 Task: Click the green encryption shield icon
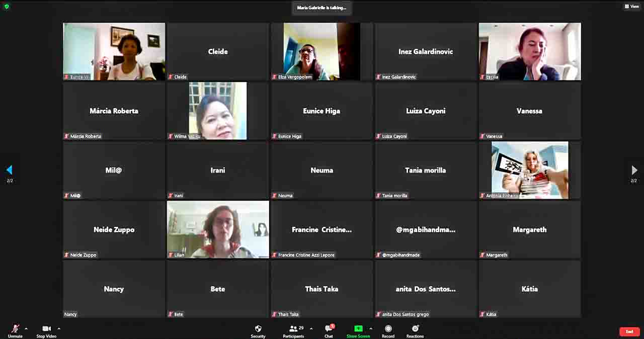pyautogui.click(x=7, y=7)
